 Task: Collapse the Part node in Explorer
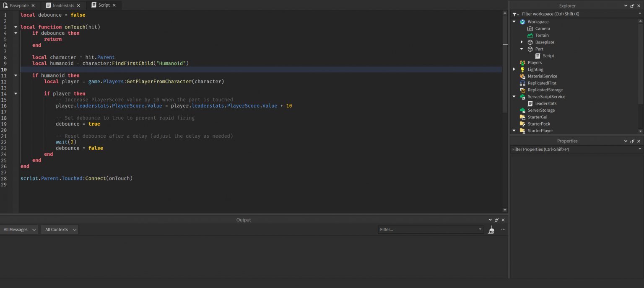coord(522,49)
